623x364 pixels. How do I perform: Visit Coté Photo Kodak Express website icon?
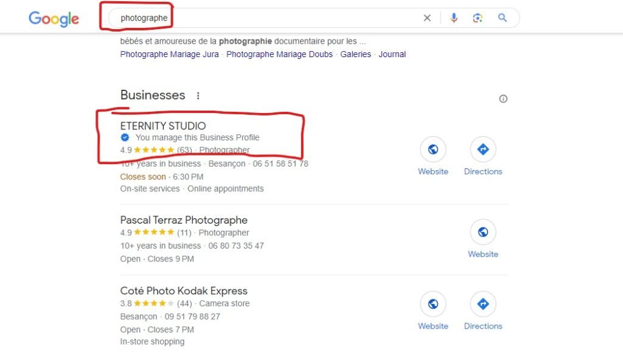pos(433,304)
